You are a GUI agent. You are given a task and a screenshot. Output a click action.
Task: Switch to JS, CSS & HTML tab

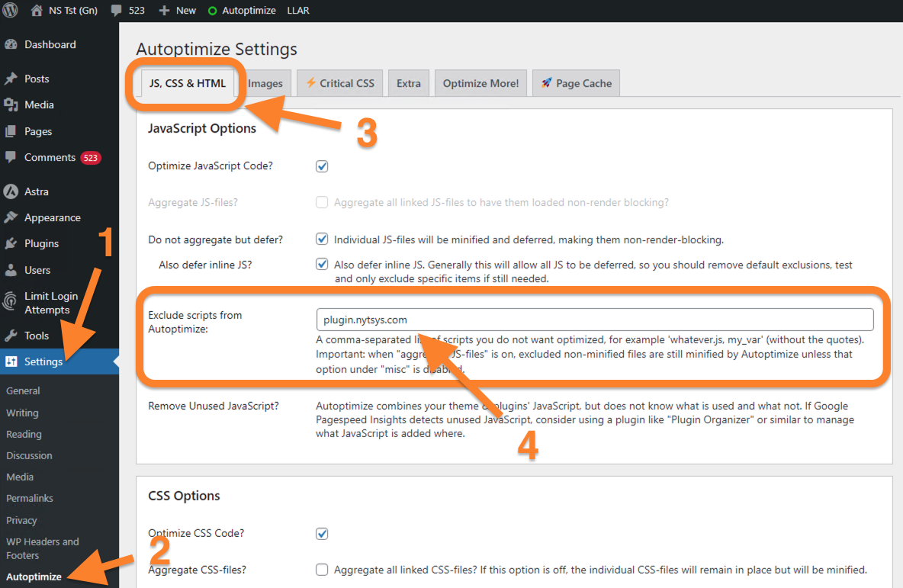188,83
